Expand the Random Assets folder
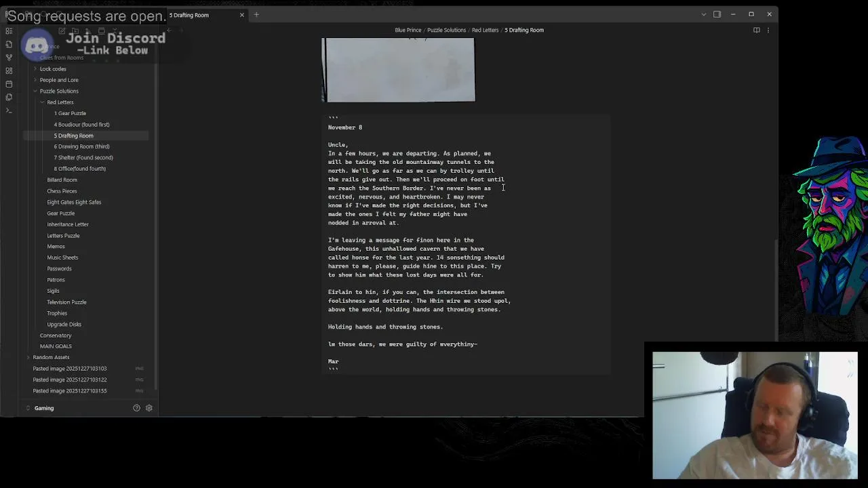 pos(52,357)
